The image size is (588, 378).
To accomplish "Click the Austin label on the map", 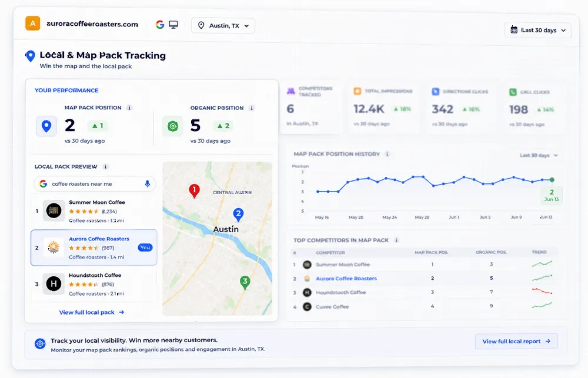I will pos(226,229).
